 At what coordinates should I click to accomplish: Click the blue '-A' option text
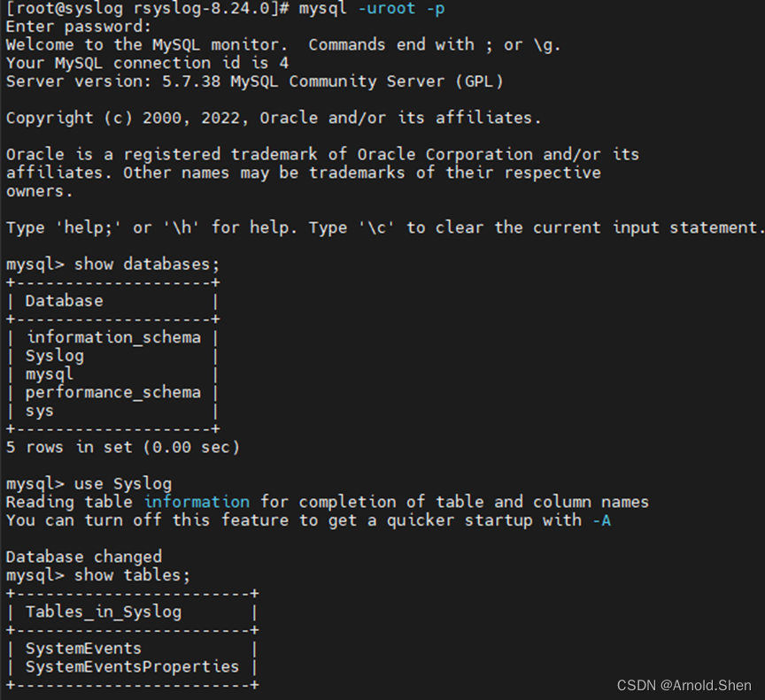601,520
